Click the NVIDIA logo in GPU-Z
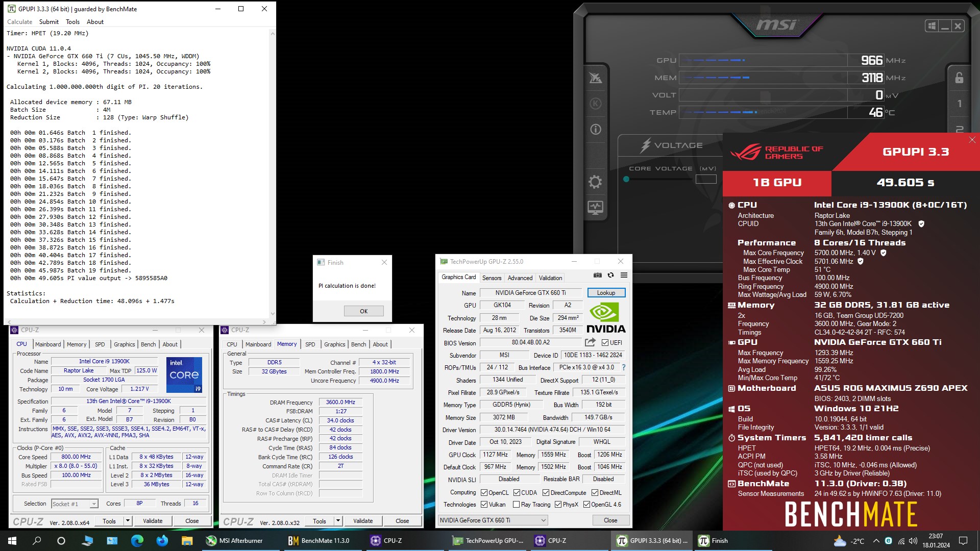Screen dimensions: 980x551 pyautogui.click(x=605, y=318)
